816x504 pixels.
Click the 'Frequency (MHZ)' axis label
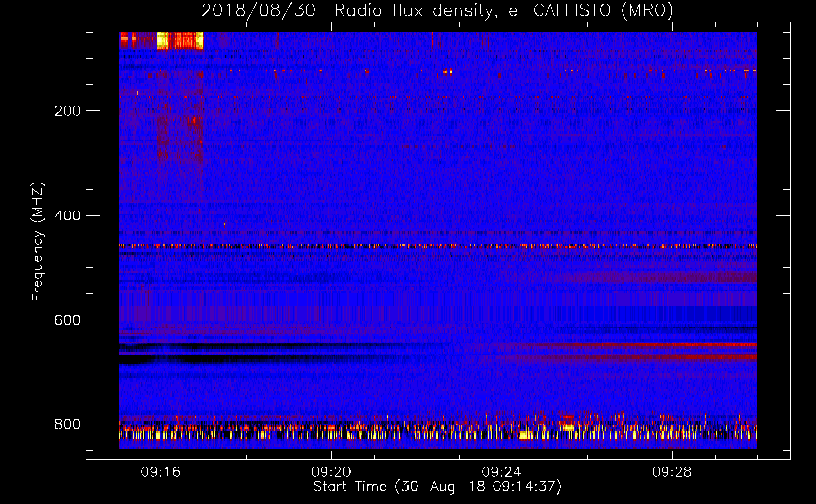37,241
